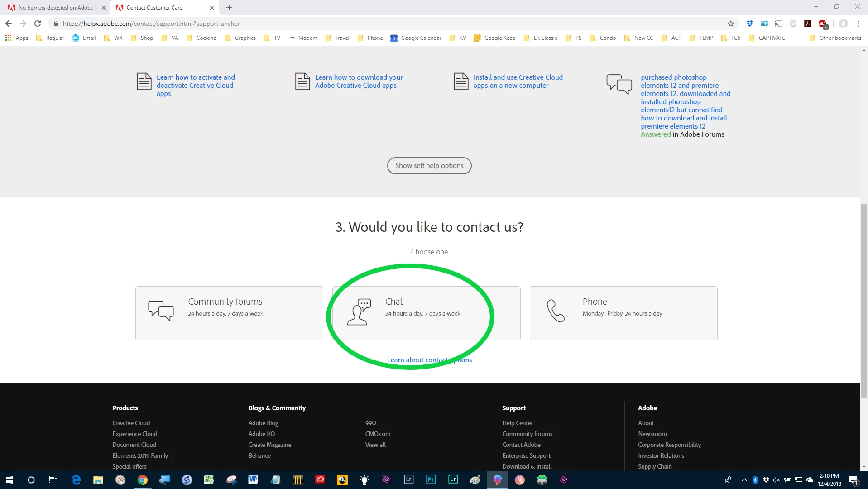Open Task View on the taskbar
This screenshot has height=489, width=868.
pos(53,480)
